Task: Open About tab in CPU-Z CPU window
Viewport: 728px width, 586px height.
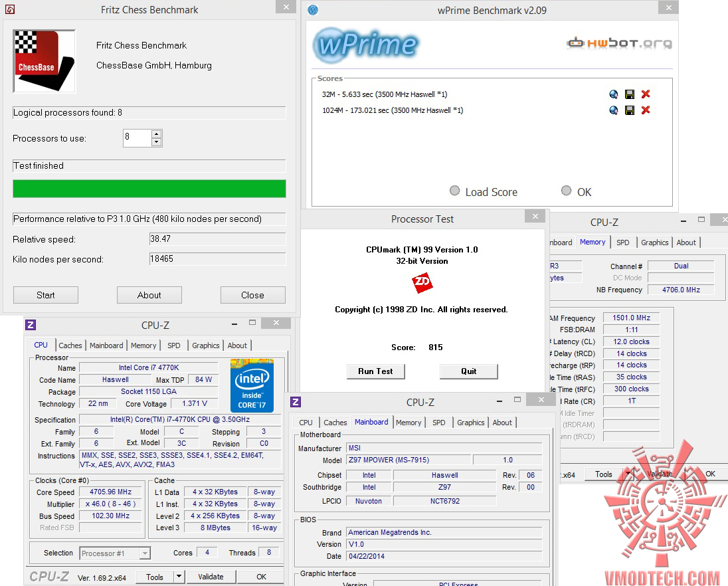Action: point(237,345)
